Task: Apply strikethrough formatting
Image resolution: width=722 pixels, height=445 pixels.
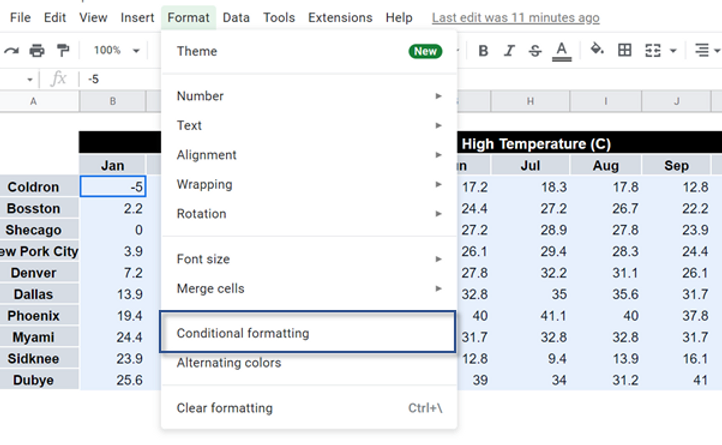Action: pos(534,51)
